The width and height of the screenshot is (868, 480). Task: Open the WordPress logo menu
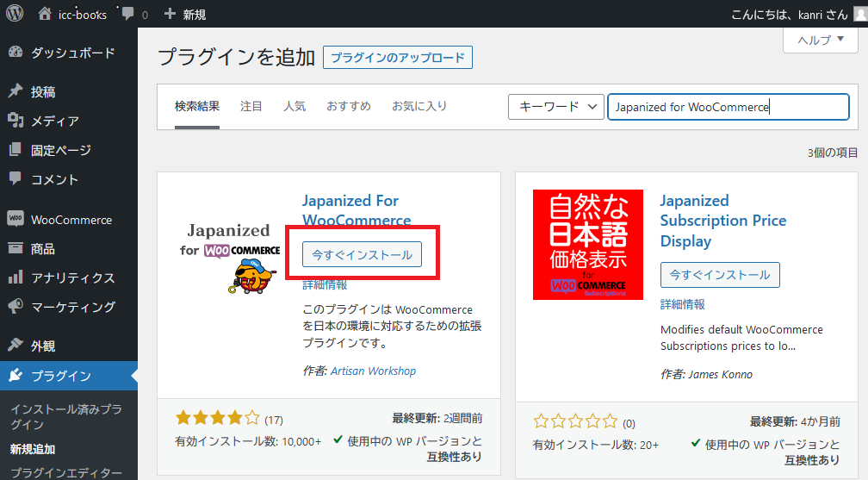pyautogui.click(x=15, y=13)
